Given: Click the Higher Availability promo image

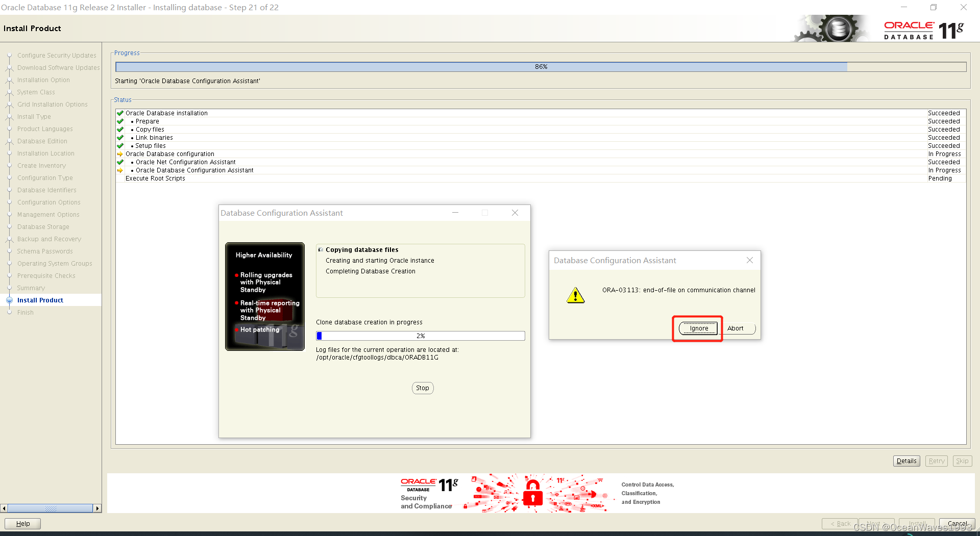Looking at the screenshot, I should 265,296.
